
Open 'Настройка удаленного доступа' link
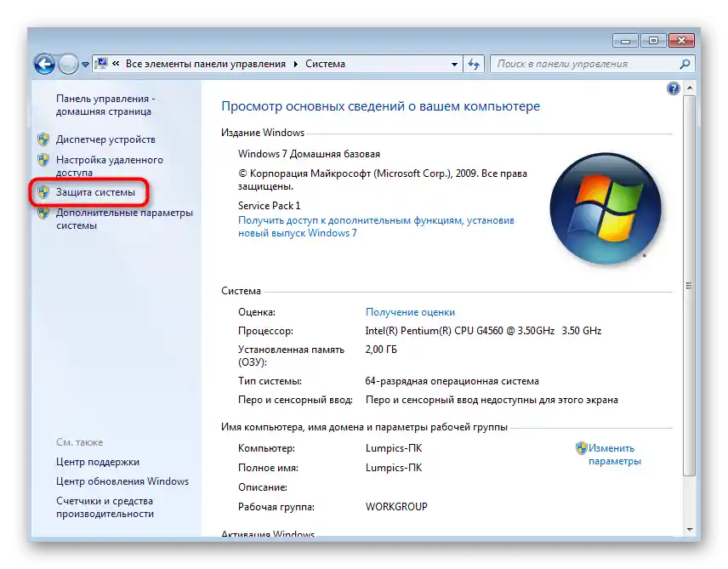pos(110,166)
